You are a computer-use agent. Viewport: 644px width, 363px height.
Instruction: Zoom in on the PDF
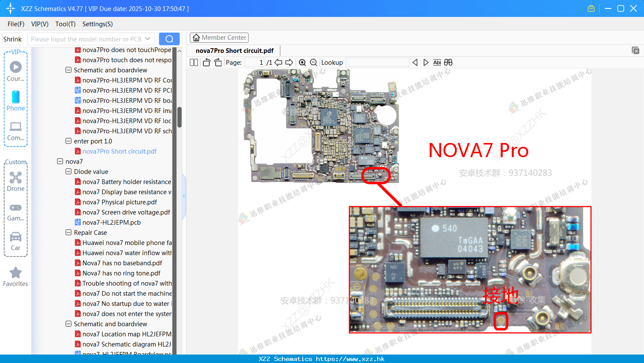302,63
